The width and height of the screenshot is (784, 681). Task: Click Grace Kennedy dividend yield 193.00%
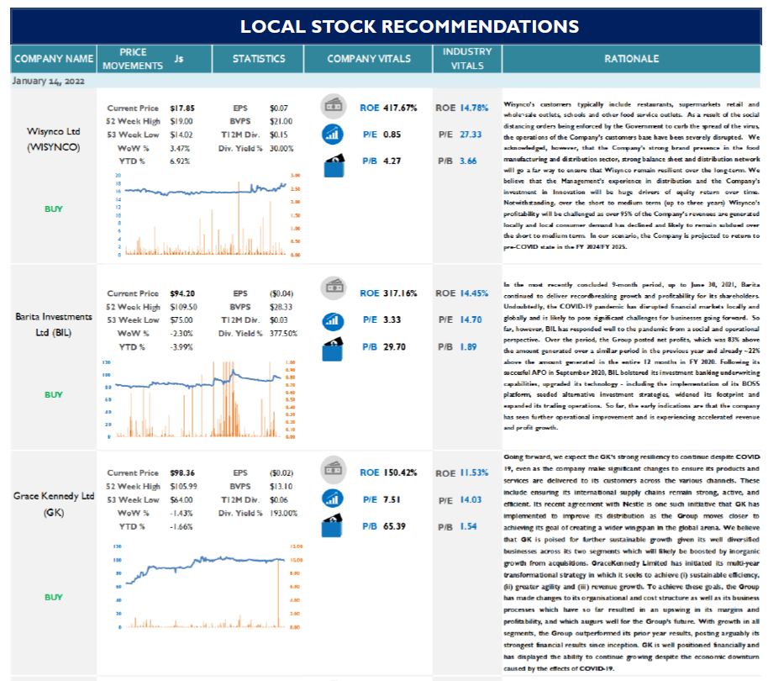pos(283,514)
